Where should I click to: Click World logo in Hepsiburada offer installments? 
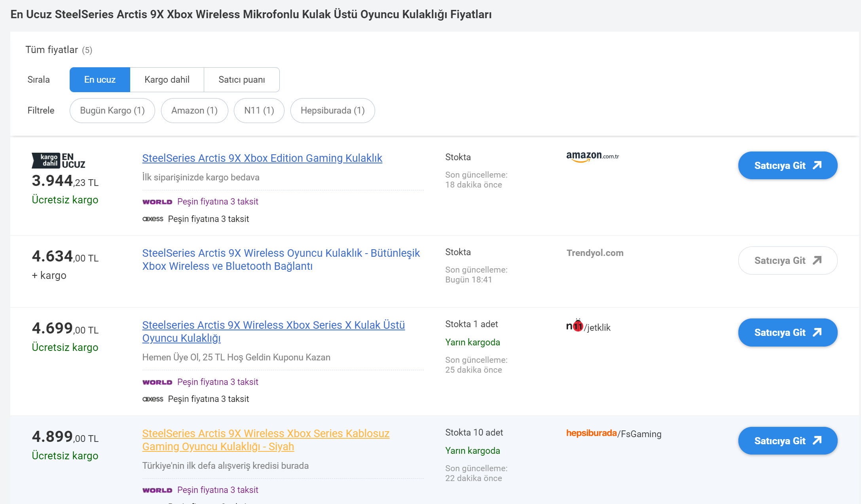click(x=157, y=490)
